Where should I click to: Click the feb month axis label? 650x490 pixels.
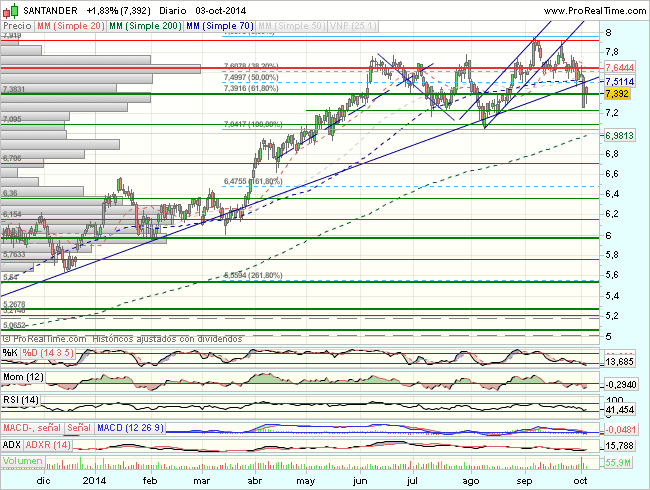(150, 481)
